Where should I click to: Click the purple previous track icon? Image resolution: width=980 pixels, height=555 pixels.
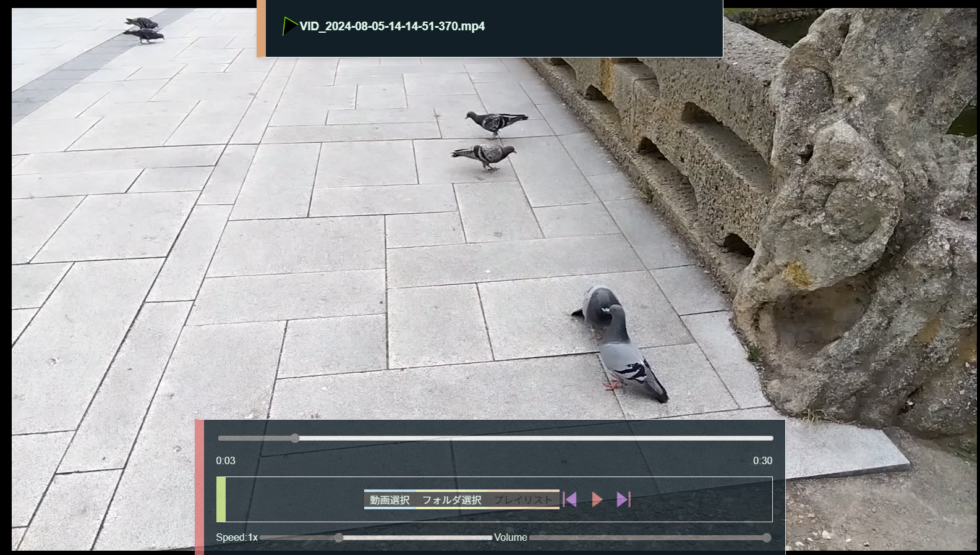coord(570,499)
